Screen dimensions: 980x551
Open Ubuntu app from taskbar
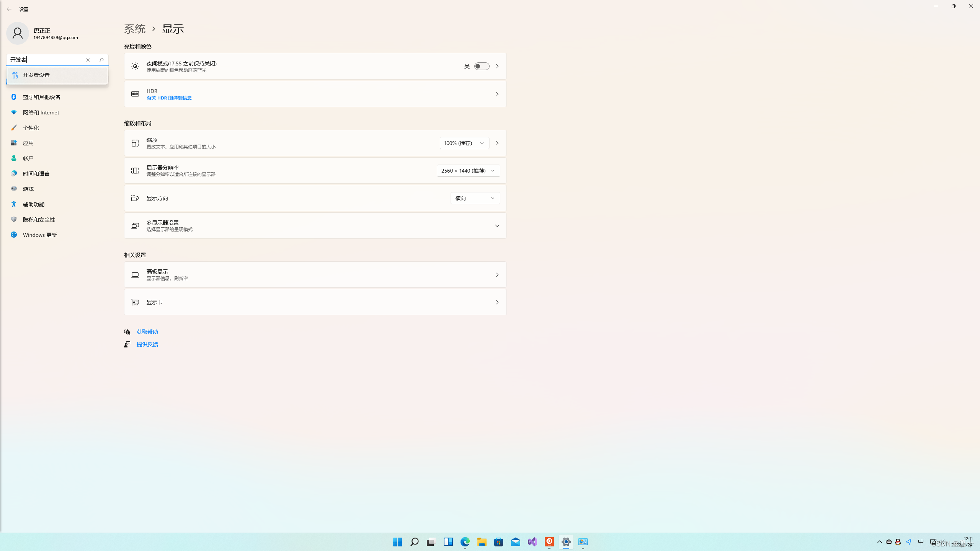(x=549, y=542)
